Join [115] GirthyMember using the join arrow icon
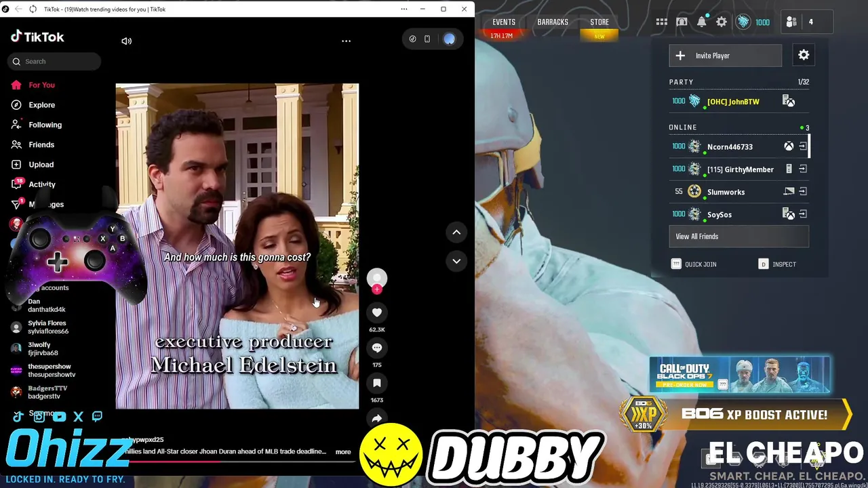868x488 pixels. coord(803,169)
